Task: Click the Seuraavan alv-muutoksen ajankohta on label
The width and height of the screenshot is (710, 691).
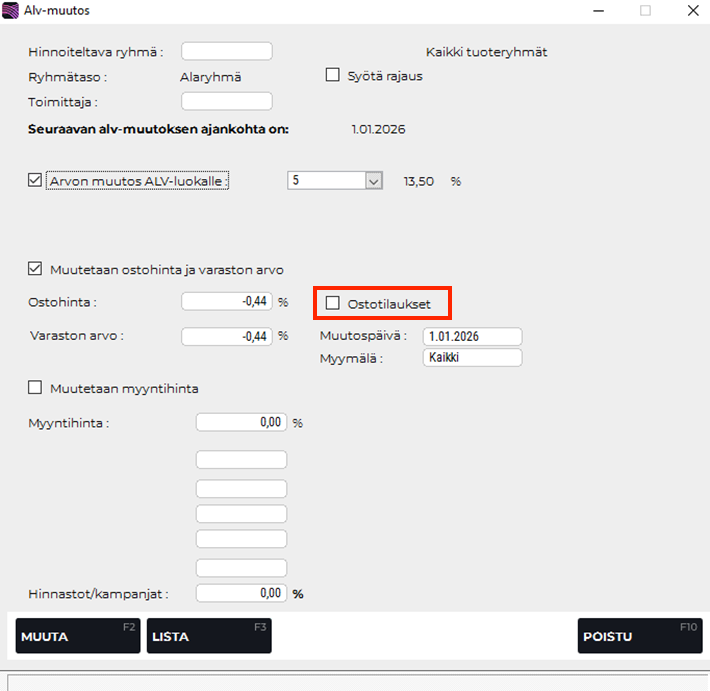Action: click(x=158, y=130)
